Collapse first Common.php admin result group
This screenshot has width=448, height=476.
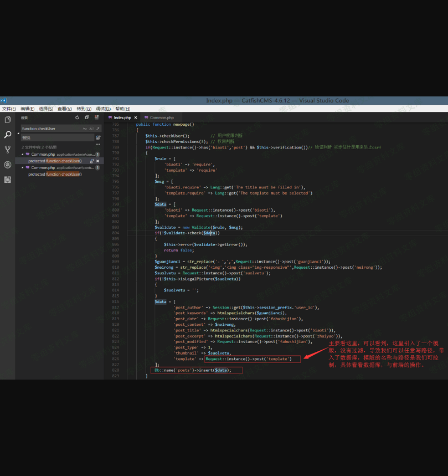(23, 154)
